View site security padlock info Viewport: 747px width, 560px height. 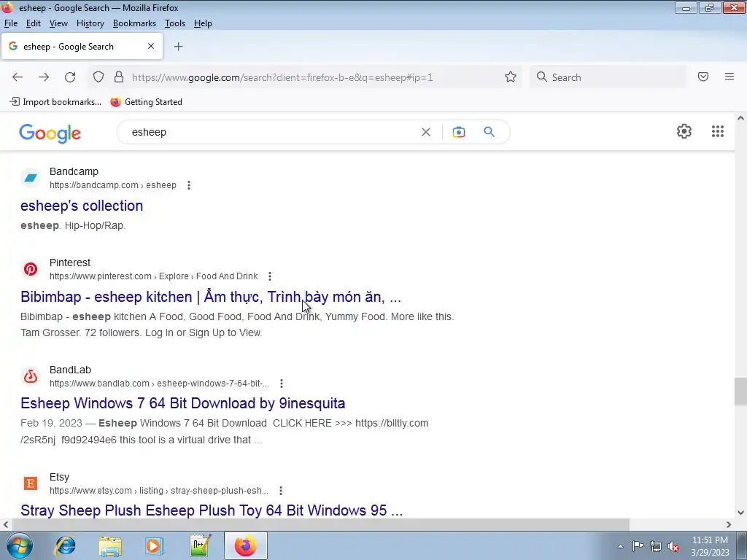coord(119,77)
